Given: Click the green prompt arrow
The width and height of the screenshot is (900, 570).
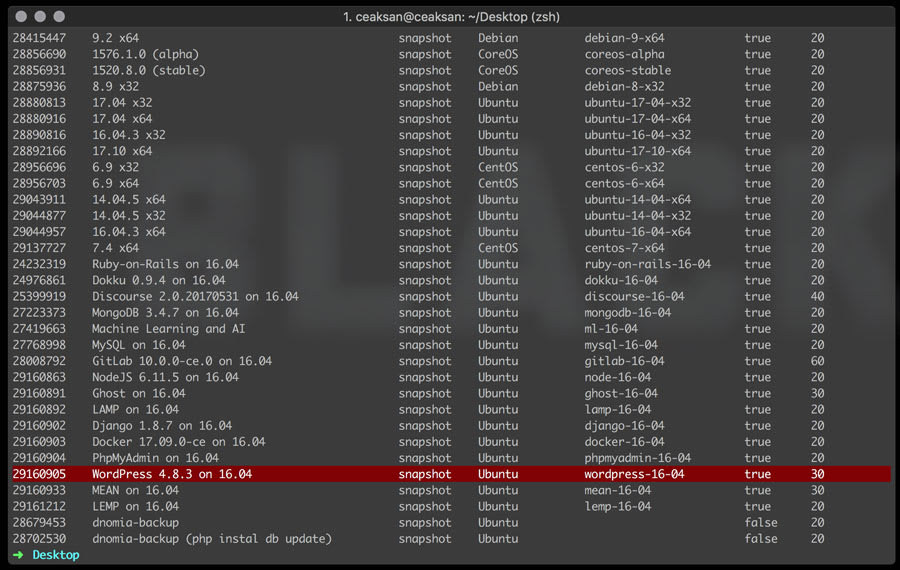Looking at the screenshot, I should pyautogui.click(x=18, y=555).
